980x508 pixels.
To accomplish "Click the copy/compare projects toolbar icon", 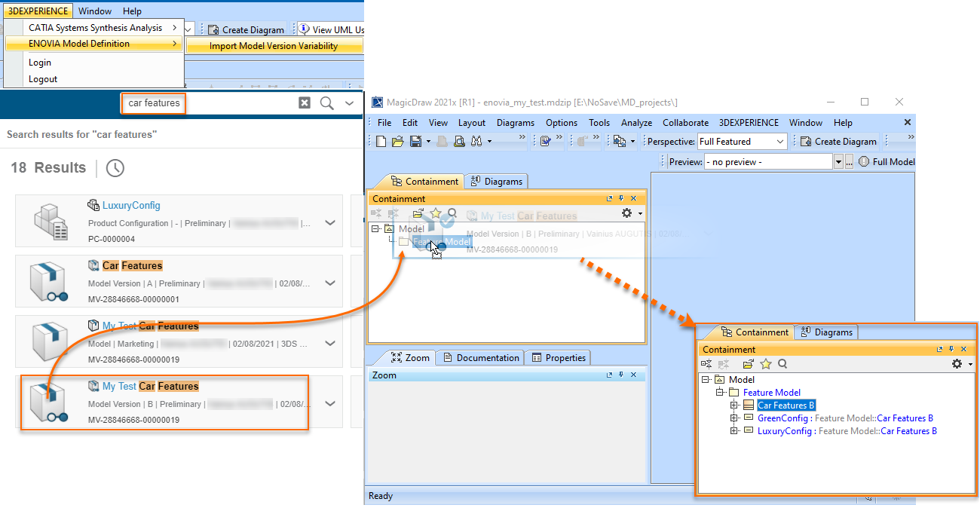I will point(620,141).
